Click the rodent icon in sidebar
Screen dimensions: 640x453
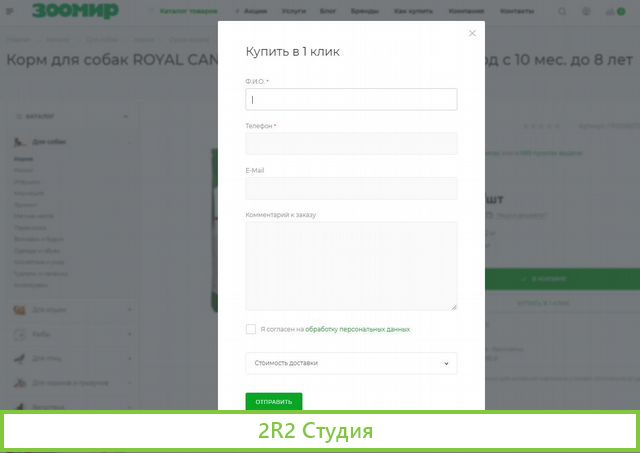[19, 383]
